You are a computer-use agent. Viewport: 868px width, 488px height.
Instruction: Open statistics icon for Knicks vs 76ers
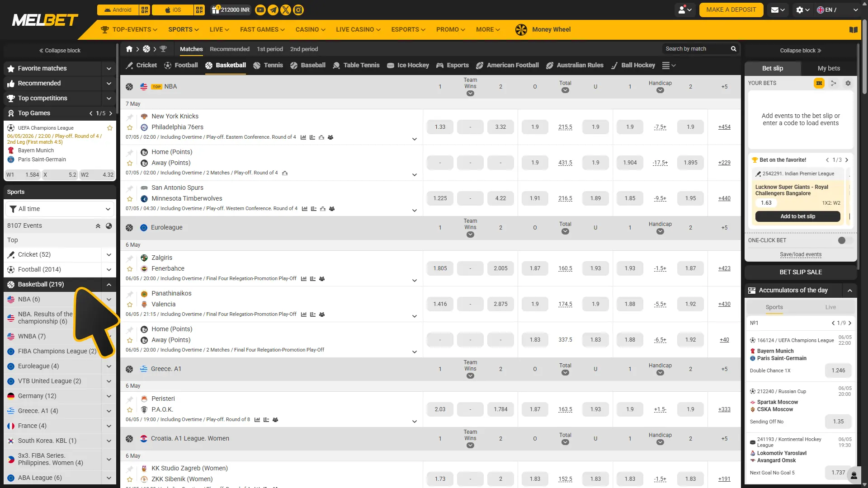click(x=303, y=137)
